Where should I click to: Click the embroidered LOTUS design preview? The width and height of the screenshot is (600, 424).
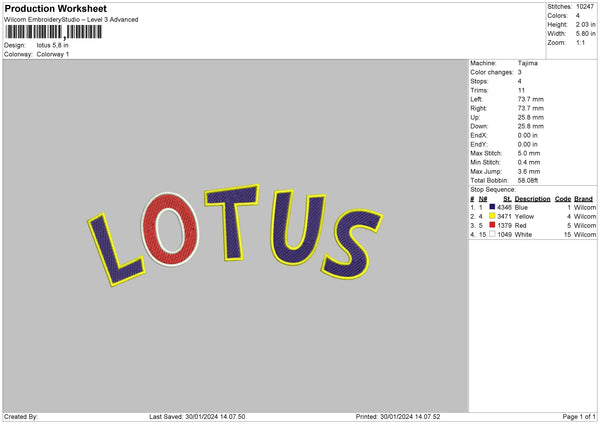[x=235, y=235]
